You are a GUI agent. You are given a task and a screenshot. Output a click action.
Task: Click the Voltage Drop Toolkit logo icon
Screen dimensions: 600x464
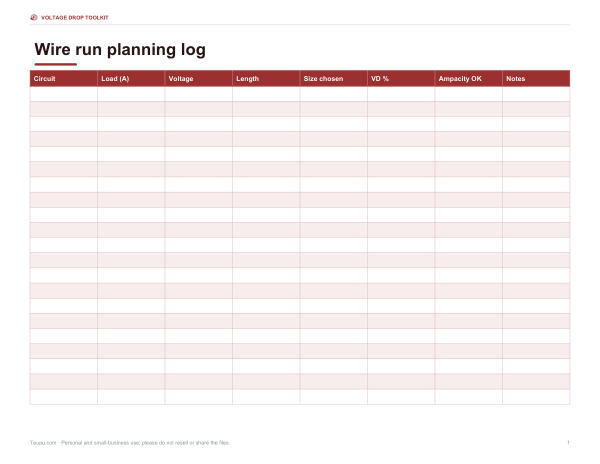[x=34, y=18]
